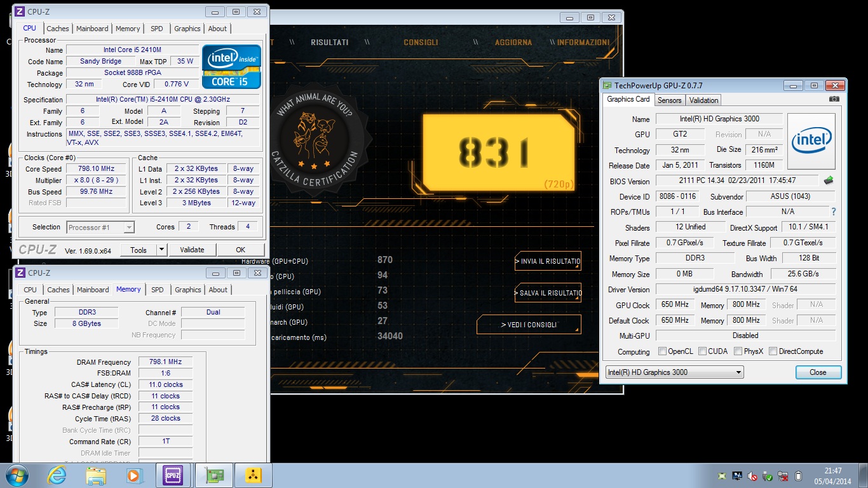Screen dimensions: 868x488
Task: Select the CPU tab in lower CPU-Z window
Action: (30, 290)
